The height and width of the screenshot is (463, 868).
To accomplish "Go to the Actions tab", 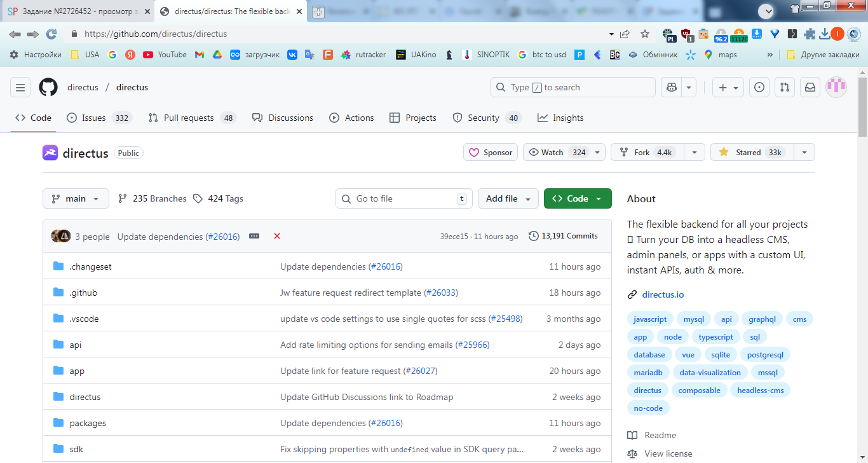I will point(351,118).
